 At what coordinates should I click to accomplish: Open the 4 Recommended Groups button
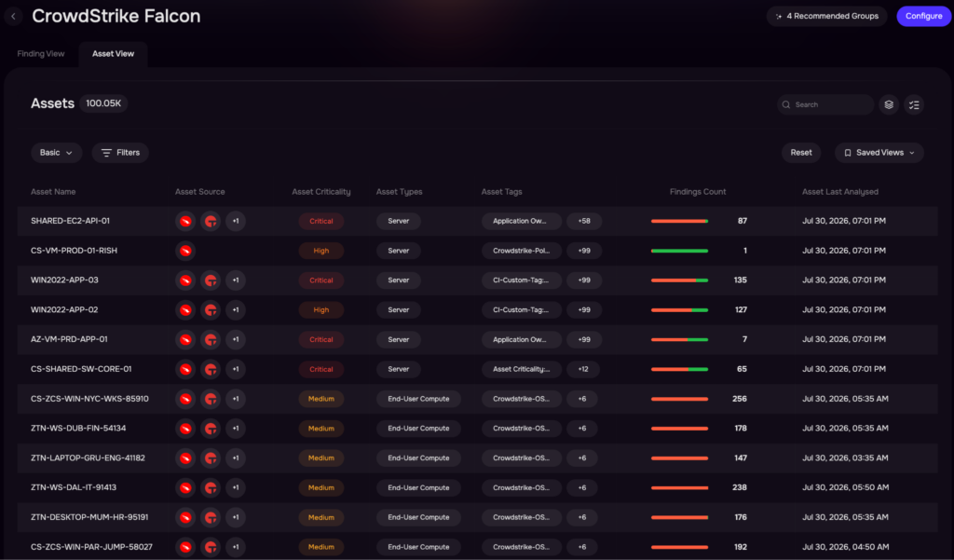tap(827, 17)
